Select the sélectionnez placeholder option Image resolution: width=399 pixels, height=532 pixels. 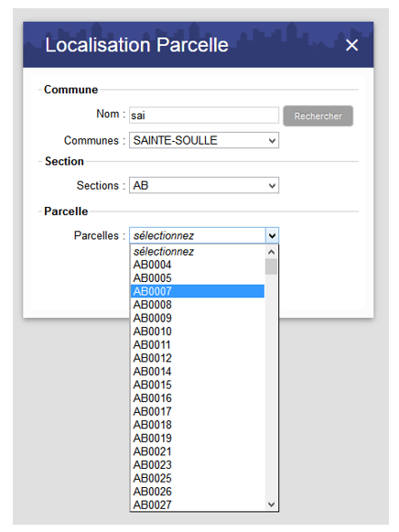click(198, 252)
